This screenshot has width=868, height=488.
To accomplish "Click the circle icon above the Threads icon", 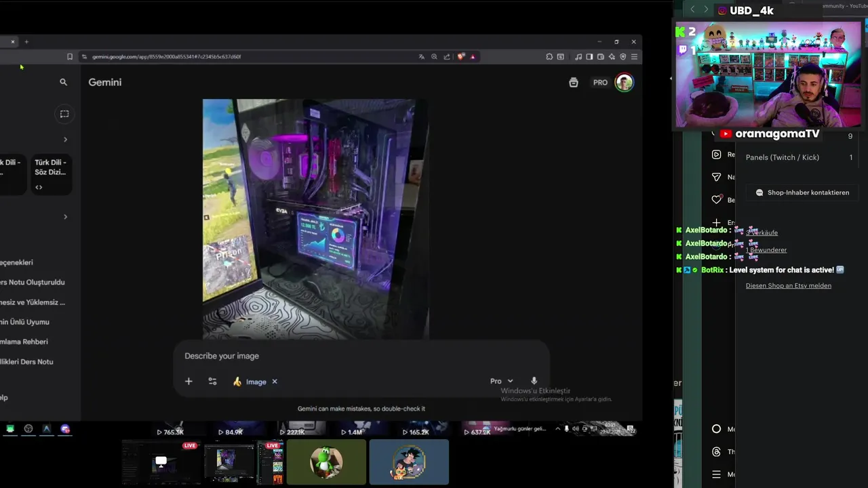I will click(716, 429).
